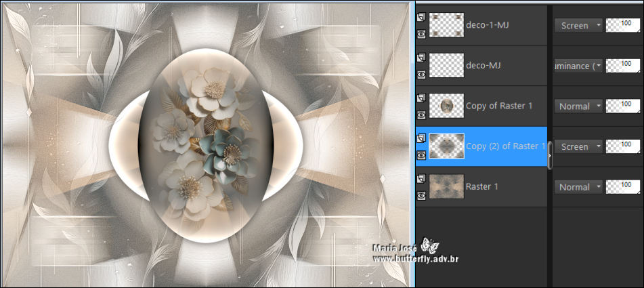This screenshot has height=288, width=644.
Task: Open Luminance blend mode dropdown for deco-MJ
Action: (x=578, y=66)
